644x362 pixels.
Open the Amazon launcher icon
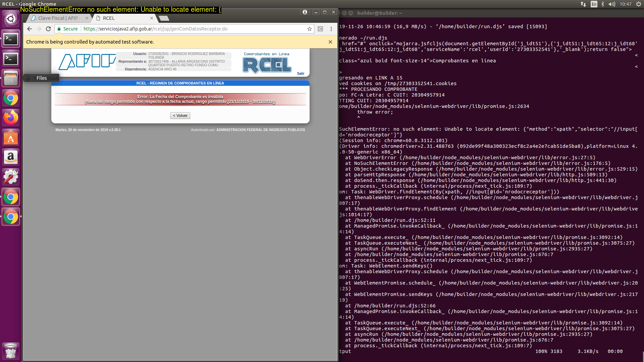coord(11,157)
